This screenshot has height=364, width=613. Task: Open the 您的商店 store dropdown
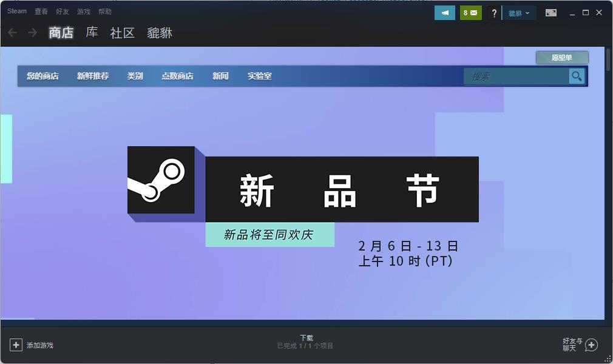[42, 76]
